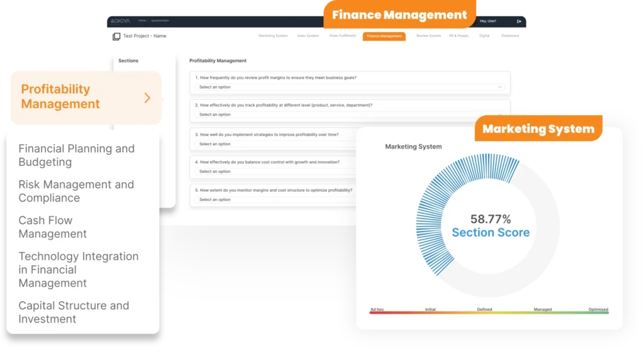Viewport: 644px width, 351px height.
Task: Click the logout icon in top bar
Action: tap(519, 21)
